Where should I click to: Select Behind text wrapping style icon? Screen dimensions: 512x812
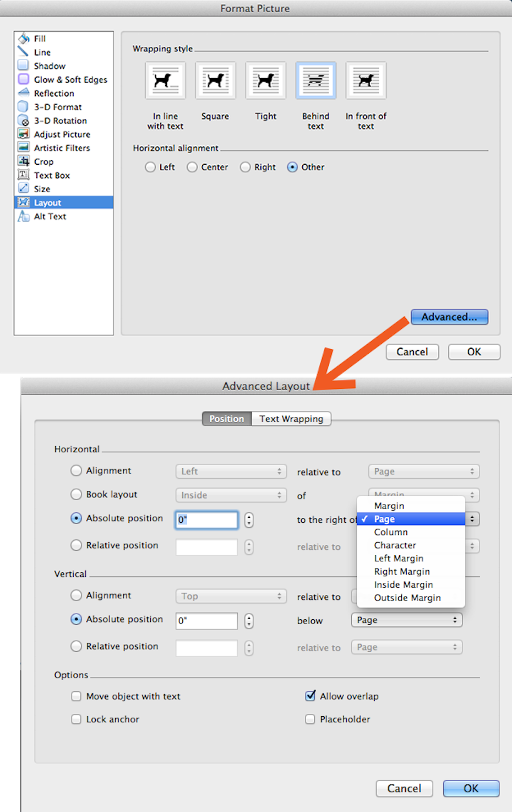pos(315,80)
